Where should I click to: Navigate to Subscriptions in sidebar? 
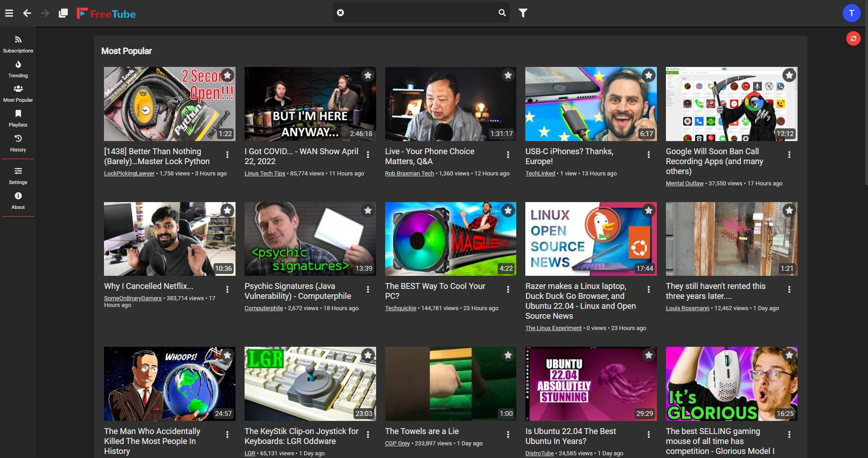tap(18, 44)
